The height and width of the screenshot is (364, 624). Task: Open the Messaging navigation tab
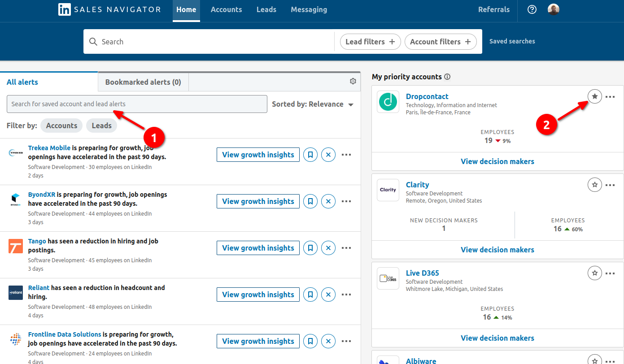tap(309, 9)
